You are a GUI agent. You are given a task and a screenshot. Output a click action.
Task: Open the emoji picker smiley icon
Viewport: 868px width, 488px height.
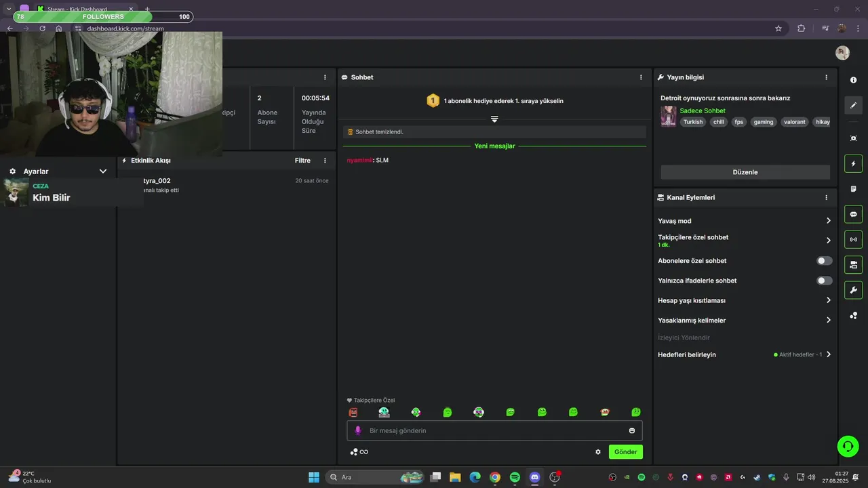pyautogui.click(x=632, y=430)
